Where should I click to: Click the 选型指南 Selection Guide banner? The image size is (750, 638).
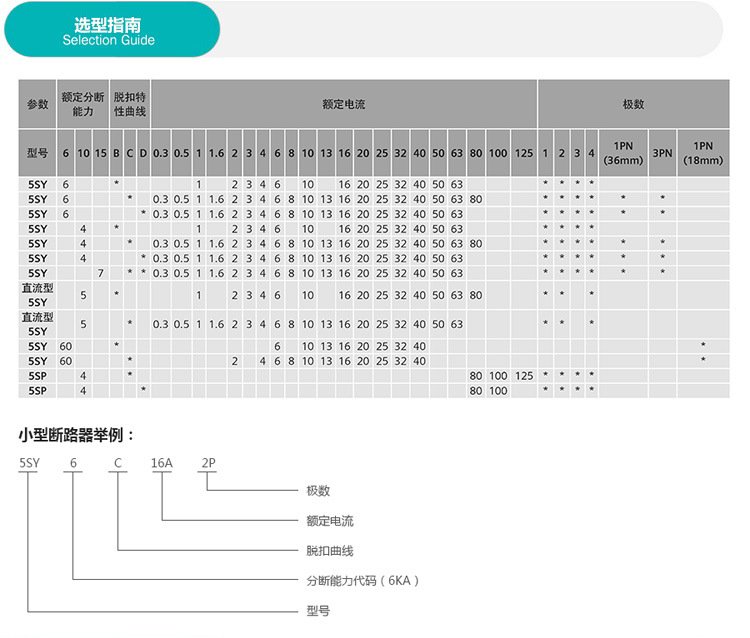tap(112, 29)
